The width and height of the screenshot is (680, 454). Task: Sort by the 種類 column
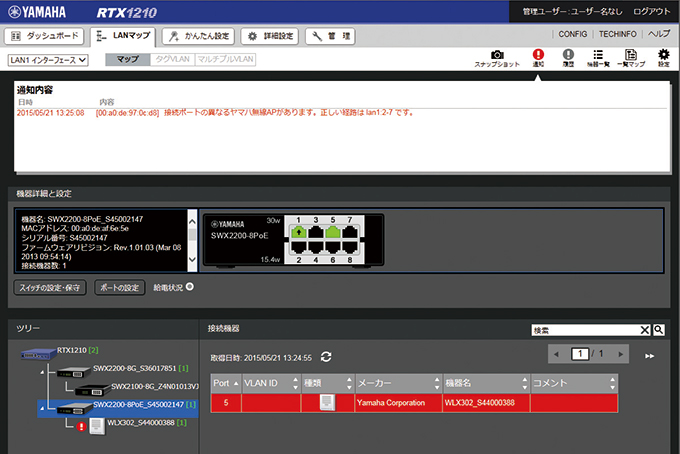pos(328,383)
